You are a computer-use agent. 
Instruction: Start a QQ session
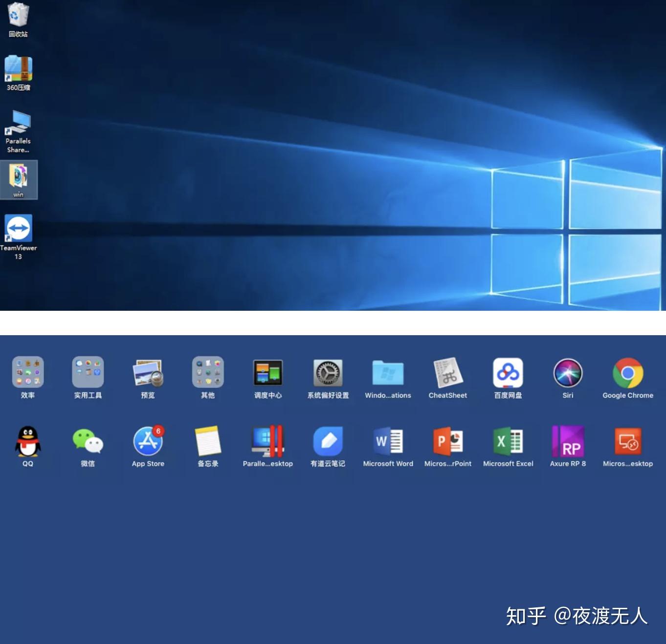[27, 442]
